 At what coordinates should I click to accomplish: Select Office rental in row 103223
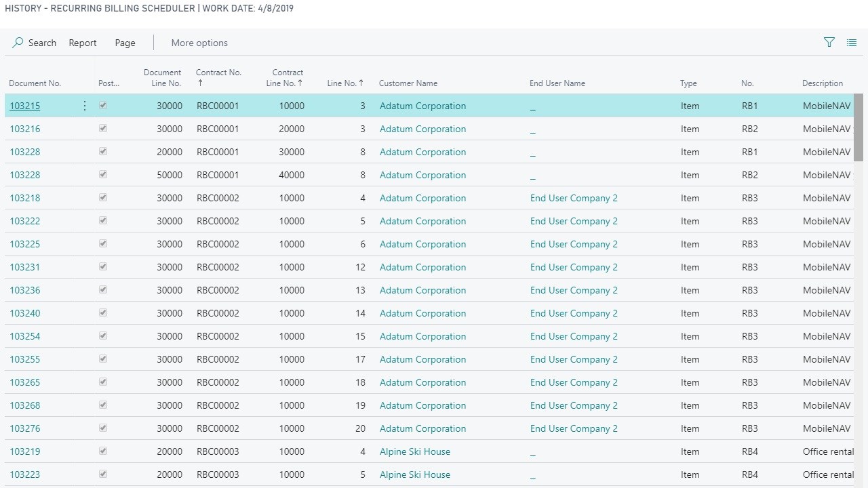tap(828, 474)
